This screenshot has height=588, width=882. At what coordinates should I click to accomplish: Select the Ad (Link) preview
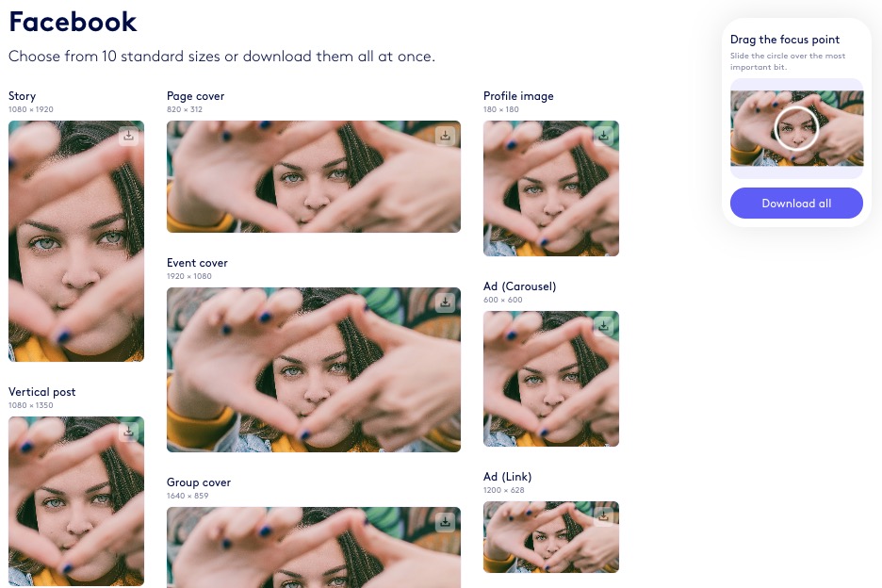[x=550, y=537]
